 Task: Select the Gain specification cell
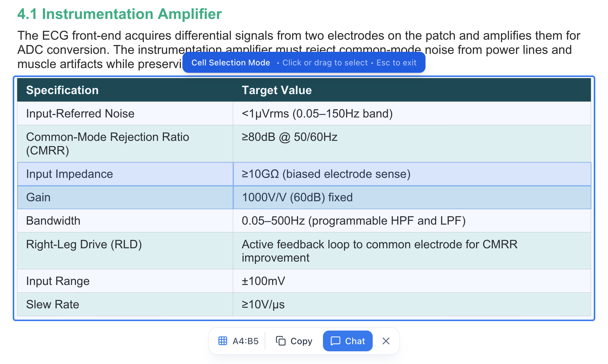(89, 197)
